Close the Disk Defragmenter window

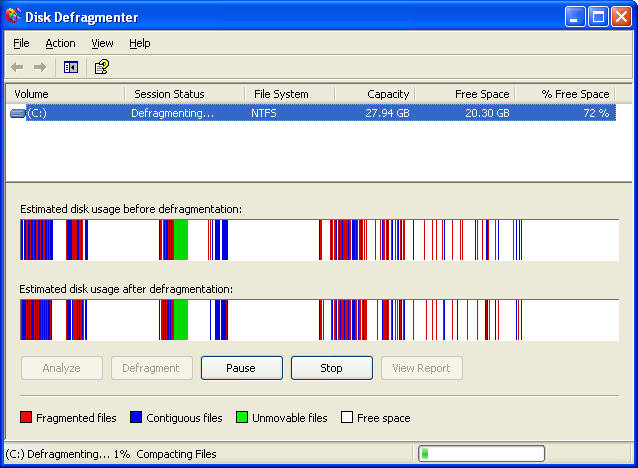coord(621,17)
